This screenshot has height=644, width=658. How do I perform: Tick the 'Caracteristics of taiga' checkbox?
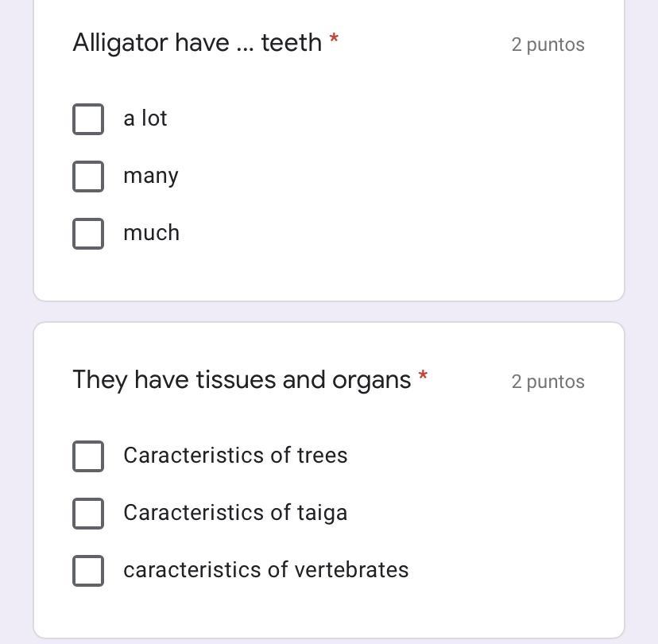pyautogui.click(x=88, y=514)
